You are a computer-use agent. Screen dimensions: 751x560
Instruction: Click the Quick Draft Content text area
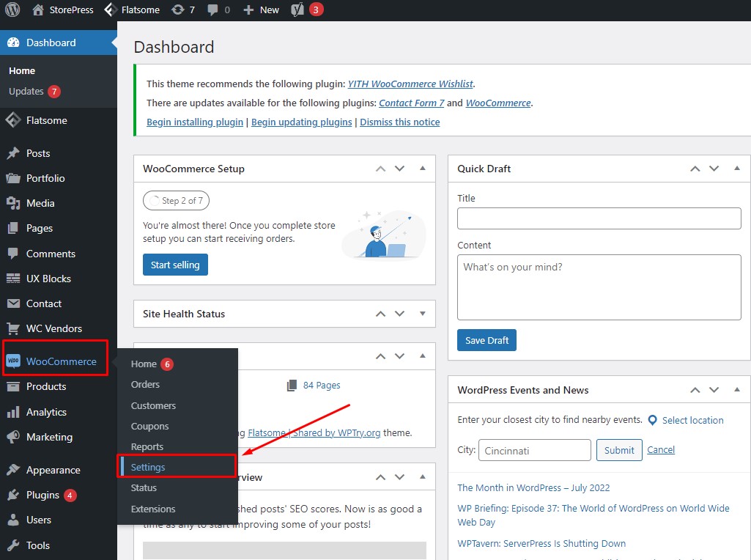[x=599, y=287]
